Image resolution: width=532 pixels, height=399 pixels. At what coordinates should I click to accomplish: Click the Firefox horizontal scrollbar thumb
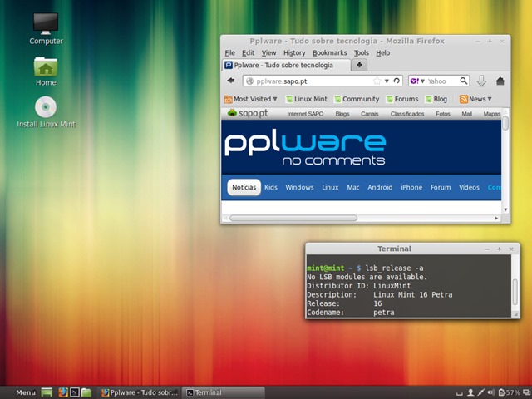point(293,218)
